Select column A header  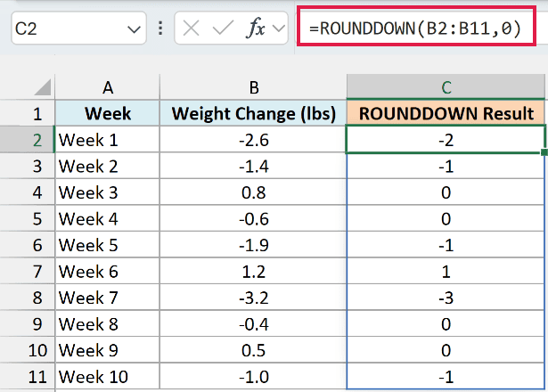point(107,87)
